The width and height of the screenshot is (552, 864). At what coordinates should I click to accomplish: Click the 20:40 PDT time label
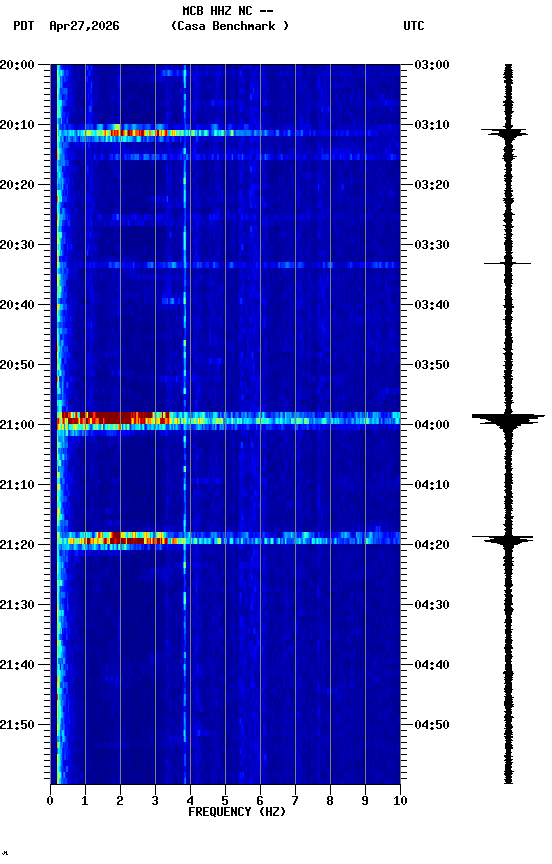pyautogui.click(x=17, y=305)
